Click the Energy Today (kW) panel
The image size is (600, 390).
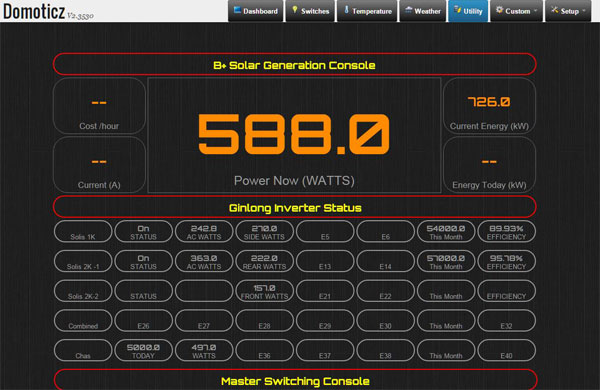(489, 165)
